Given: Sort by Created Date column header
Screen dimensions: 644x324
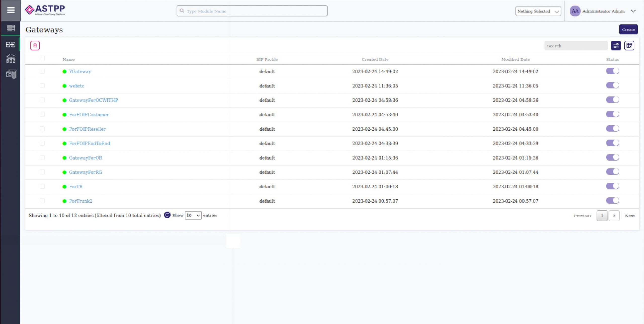Looking at the screenshot, I should coord(375,60).
